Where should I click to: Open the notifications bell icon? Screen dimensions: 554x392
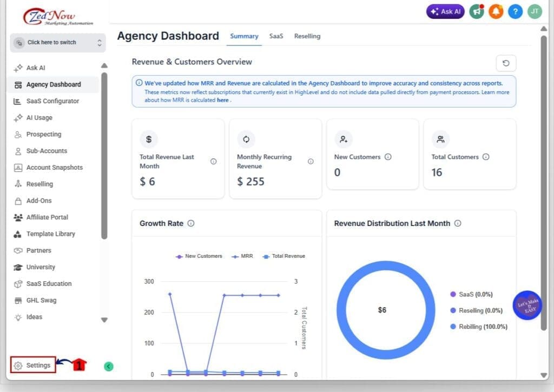click(x=496, y=11)
